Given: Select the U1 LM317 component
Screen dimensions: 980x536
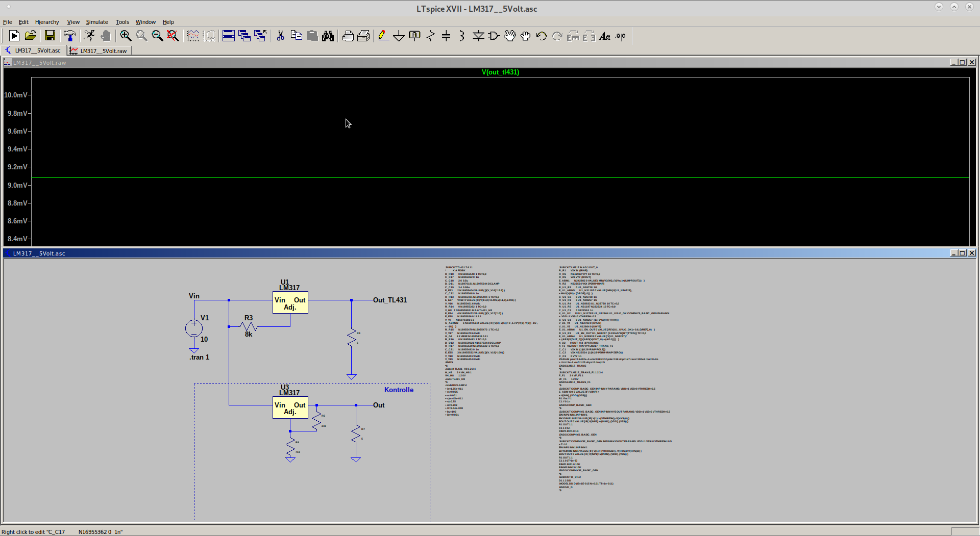Looking at the screenshot, I should coord(290,303).
